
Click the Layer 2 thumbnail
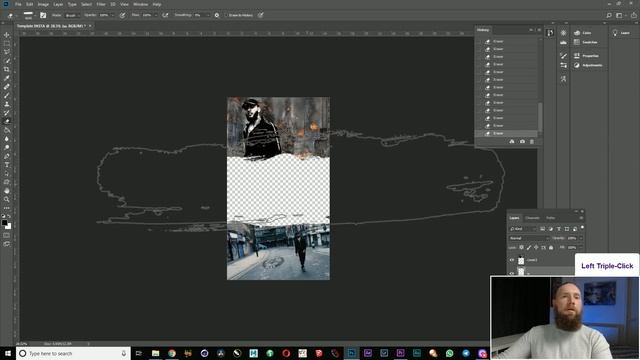[521, 260]
